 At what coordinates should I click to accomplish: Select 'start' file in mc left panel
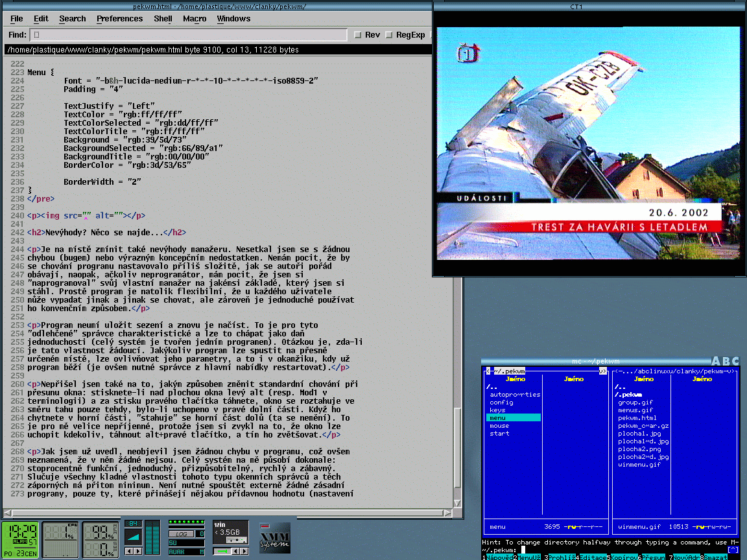pyautogui.click(x=499, y=434)
